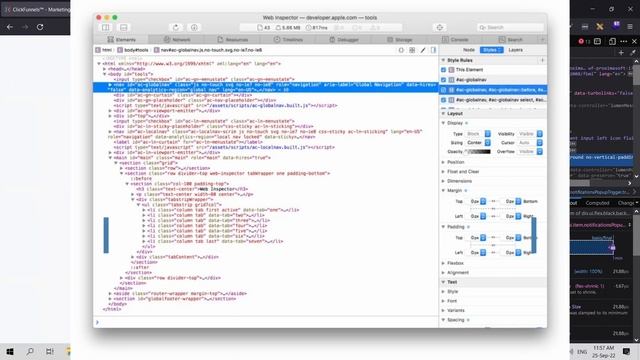Click the download web archive icon

point(194,27)
